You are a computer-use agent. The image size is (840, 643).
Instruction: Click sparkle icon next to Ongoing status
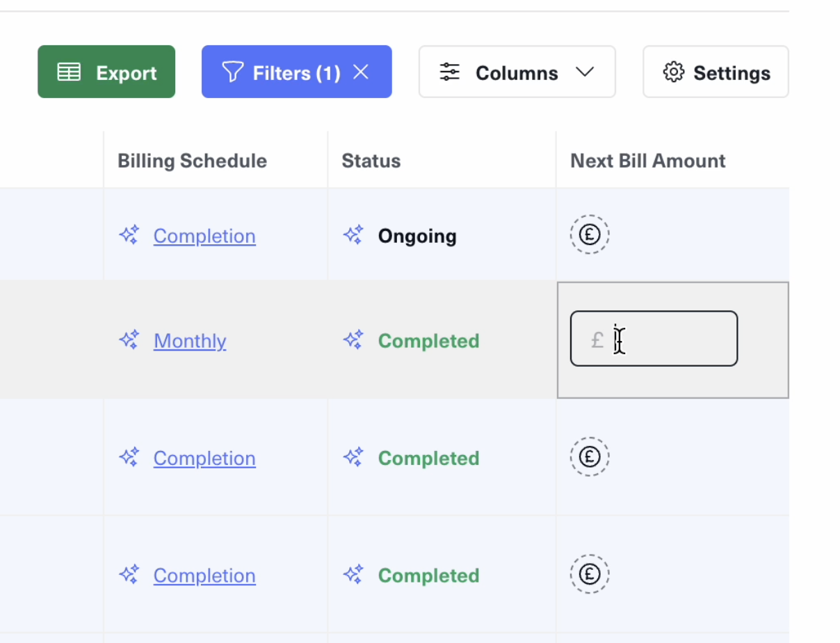tap(353, 235)
